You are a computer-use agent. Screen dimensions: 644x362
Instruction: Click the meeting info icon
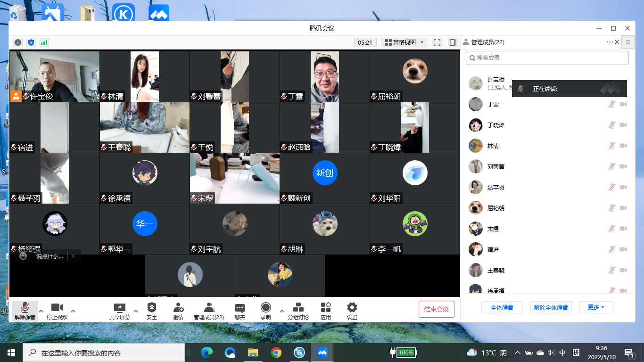click(x=18, y=42)
